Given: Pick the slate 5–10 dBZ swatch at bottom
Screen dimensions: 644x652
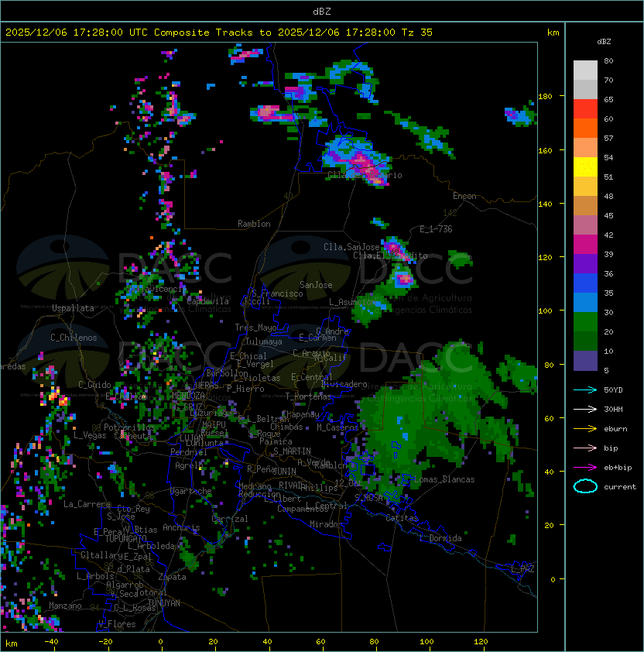Looking at the screenshot, I should point(585,361).
